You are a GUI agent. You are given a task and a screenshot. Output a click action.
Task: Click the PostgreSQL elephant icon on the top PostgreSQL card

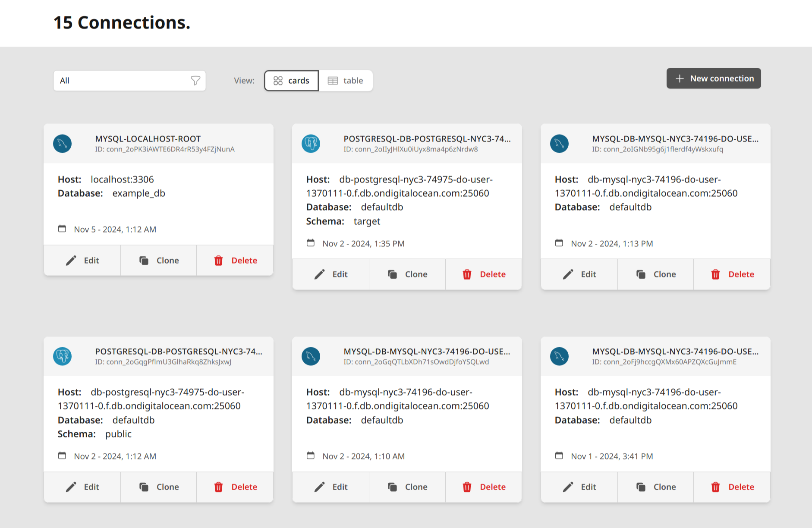[311, 143]
